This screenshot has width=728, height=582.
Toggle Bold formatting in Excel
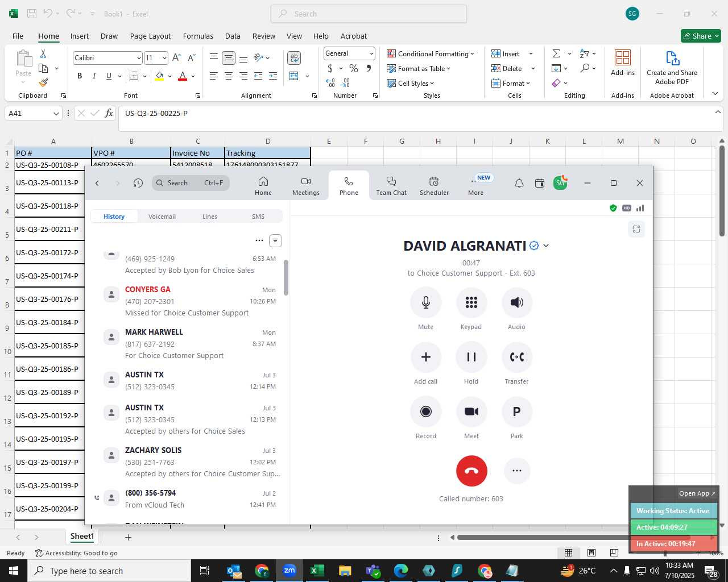coord(80,76)
